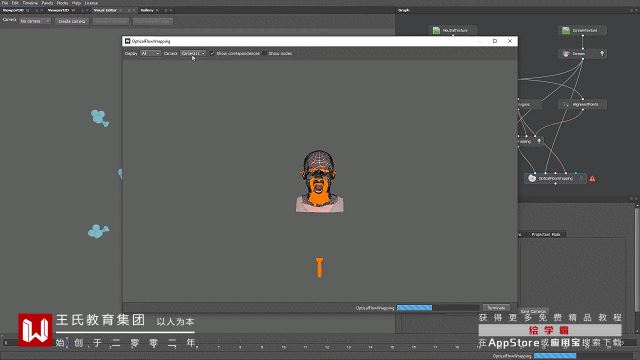Toggle the Show correspondences checkbox
Image resolution: width=640 pixels, height=360 pixels.
[212, 53]
